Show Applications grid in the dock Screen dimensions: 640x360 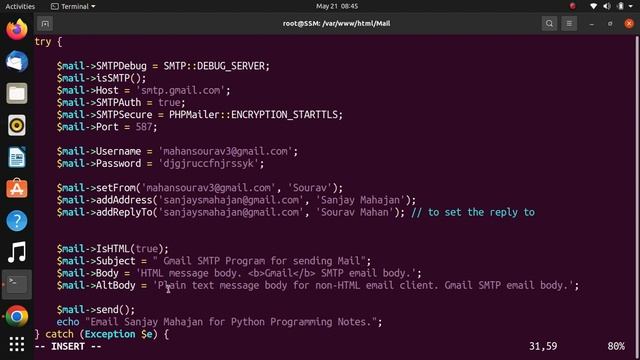(17, 344)
